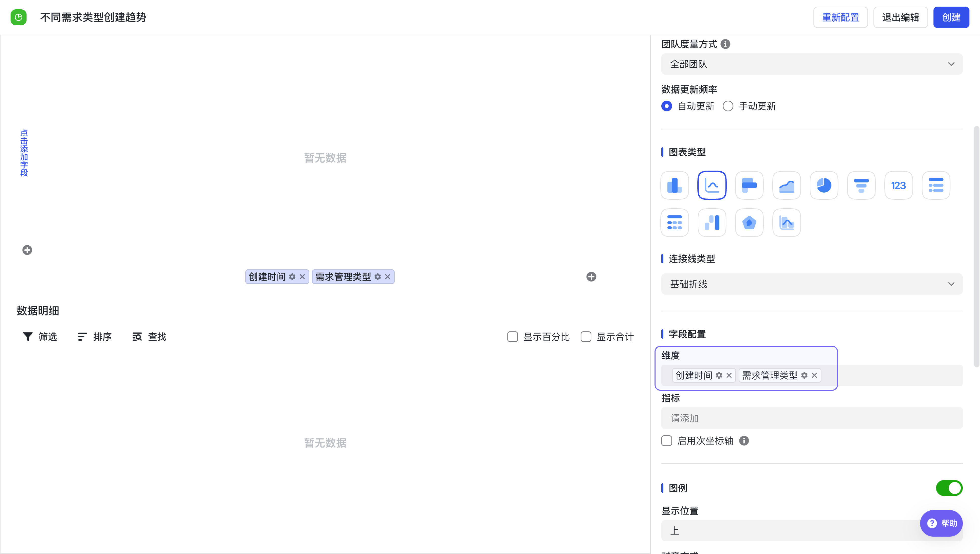Image resolution: width=980 pixels, height=554 pixels.
Task: Open the 基础折线 connection line dropdown
Action: click(811, 284)
